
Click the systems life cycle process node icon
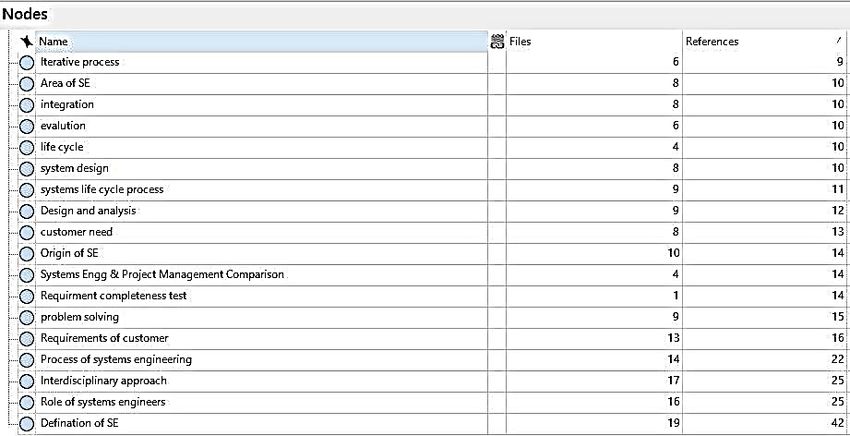[27, 190]
